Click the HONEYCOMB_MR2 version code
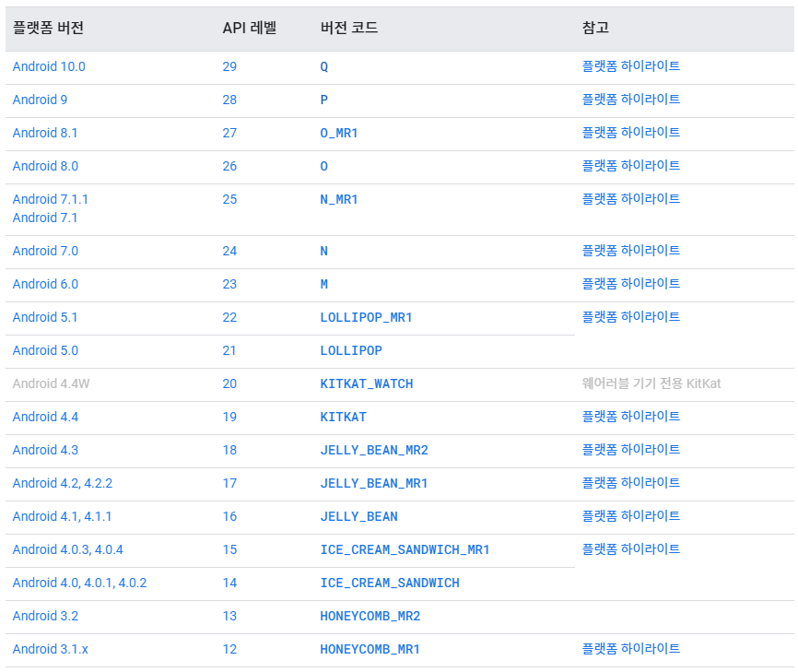 370,616
